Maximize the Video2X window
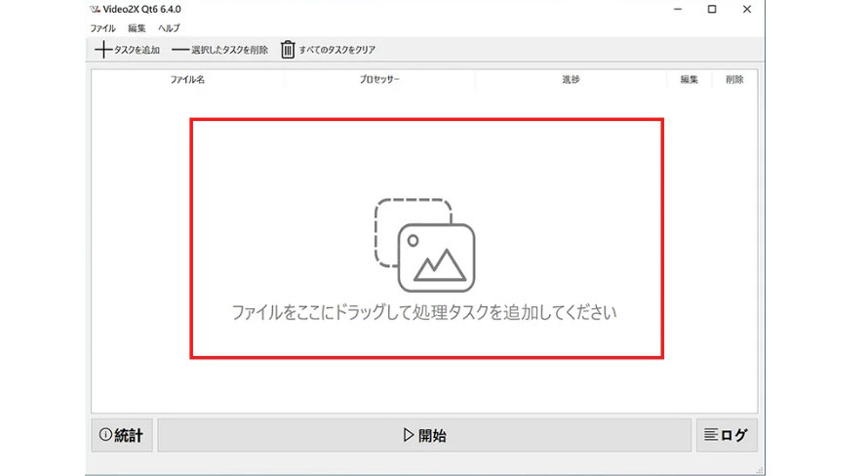Image resolution: width=868 pixels, height=476 pixels. coord(712,10)
